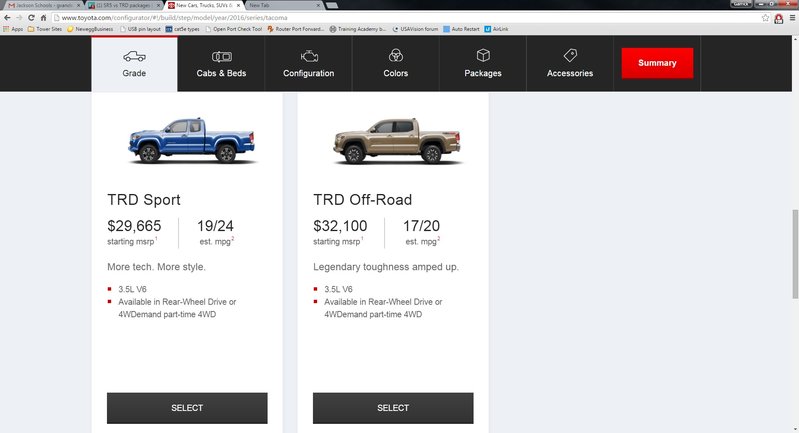This screenshot has width=799, height=433.
Task: Click the Accessories tag icon
Action: 570,56
